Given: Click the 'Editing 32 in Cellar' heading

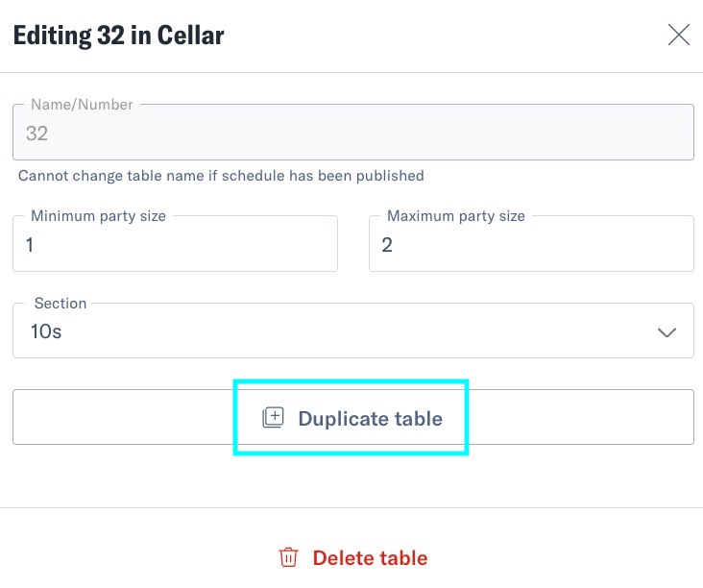Looking at the screenshot, I should pyautogui.click(x=118, y=36).
